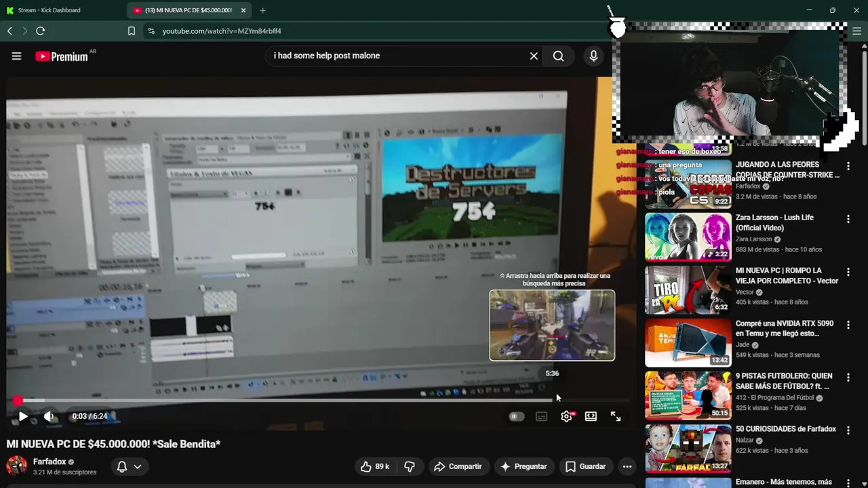Toggle subtitles captions button
Viewport: 868px width, 488px height.
541,416
